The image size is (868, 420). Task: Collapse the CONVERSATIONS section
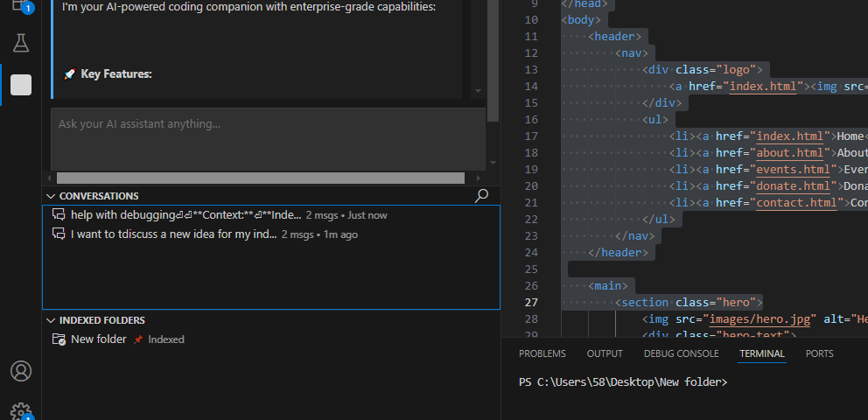point(50,196)
